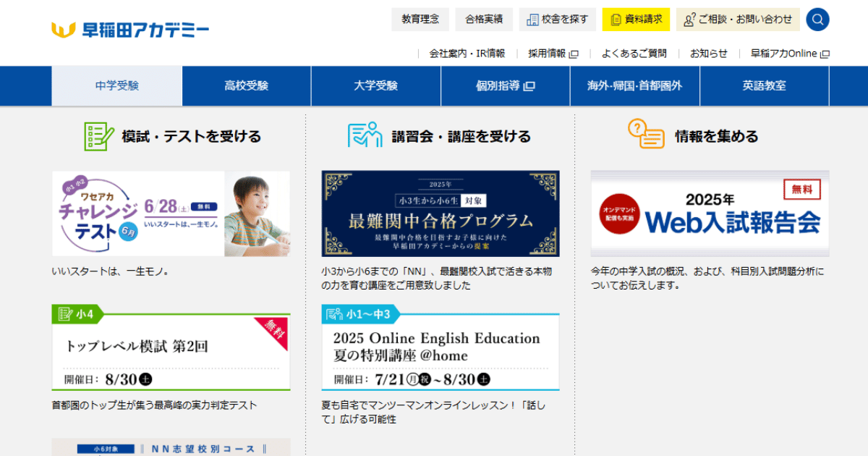Screen dimensions: 868x456
Task: Click description starting 夏も自宅でマンツーマン
Action: point(433,412)
